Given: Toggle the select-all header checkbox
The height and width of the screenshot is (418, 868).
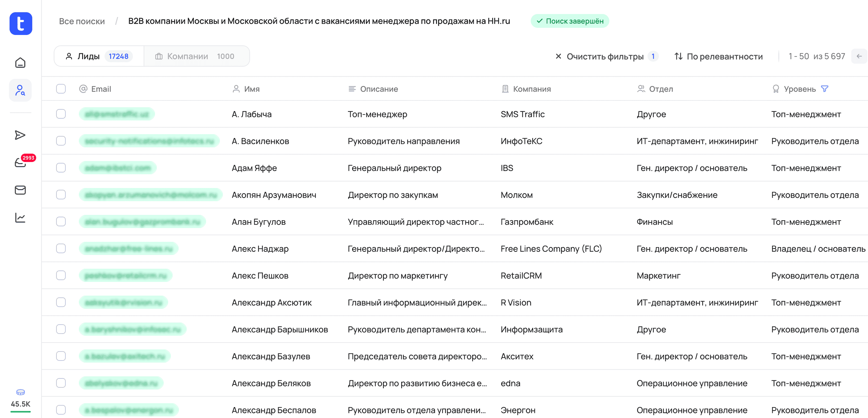Looking at the screenshot, I should tap(61, 89).
